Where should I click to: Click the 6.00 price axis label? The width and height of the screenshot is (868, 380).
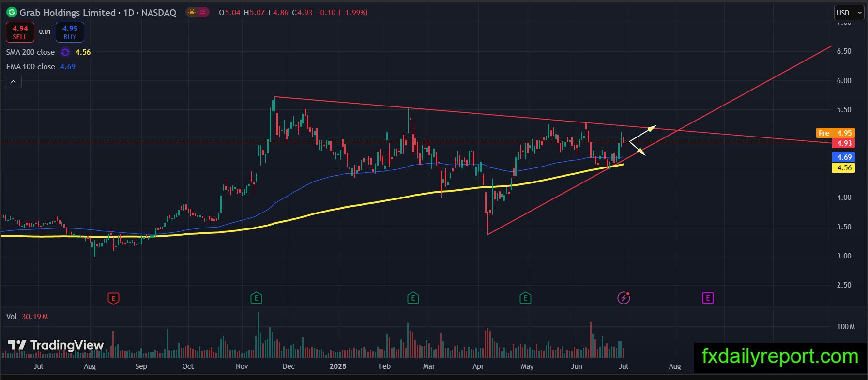[844, 81]
